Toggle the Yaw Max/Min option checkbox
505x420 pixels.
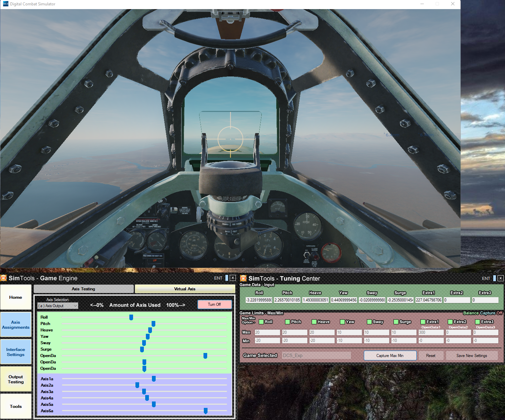(342, 322)
